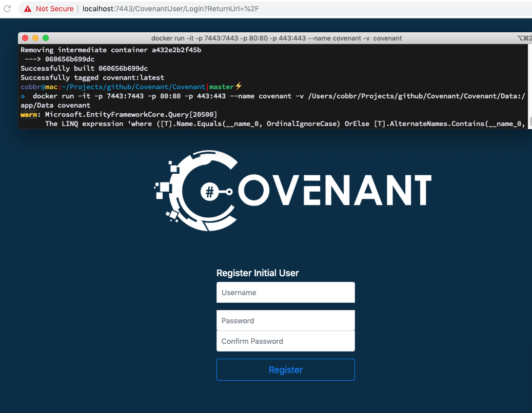Click the ⌥⌘2 shortcut indicator on terminal titlebar
The height and width of the screenshot is (413, 532).
(525, 38)
